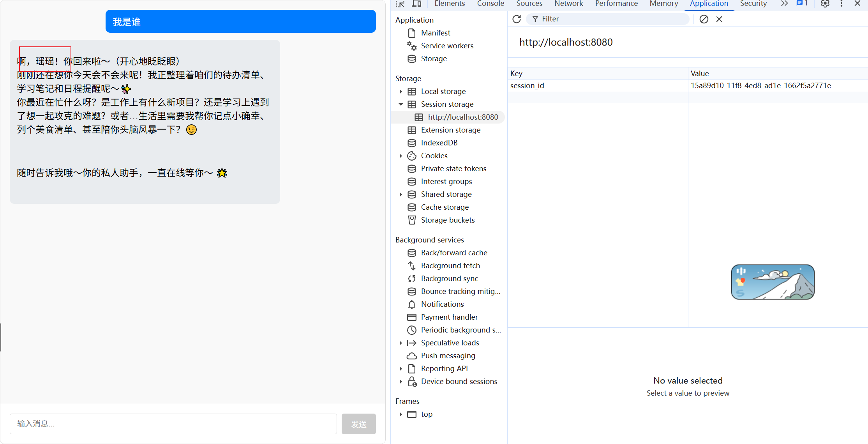Viewport: 868px width, 444px height.
Task: Collapse the Session storage tree node
Action: click(x=400, y=104)
